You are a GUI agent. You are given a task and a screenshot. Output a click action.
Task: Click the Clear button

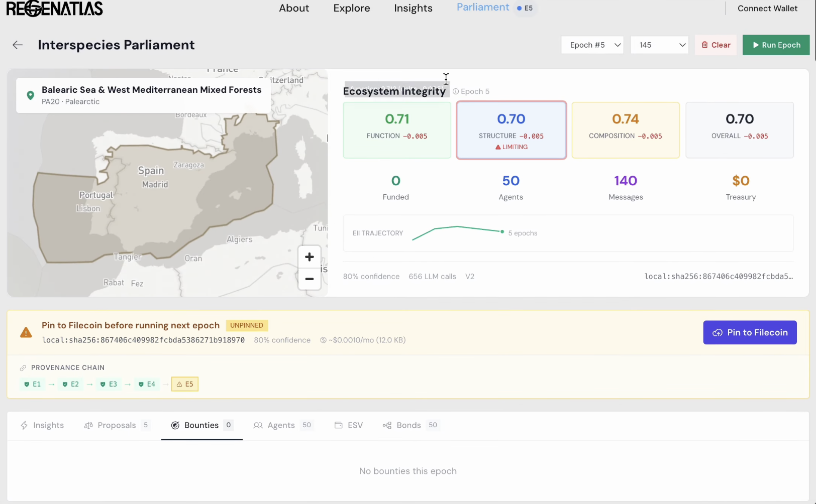point(716,45)
